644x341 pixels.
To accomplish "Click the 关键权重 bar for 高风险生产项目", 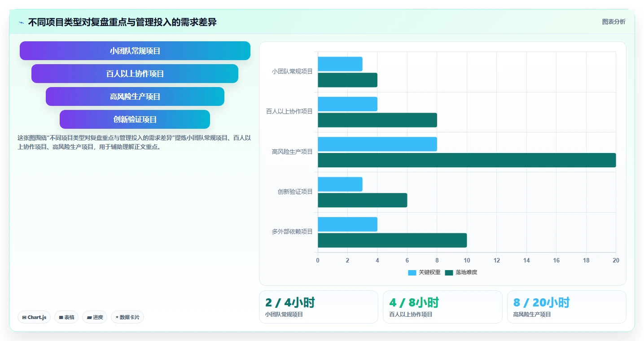I will pos(377,144).
